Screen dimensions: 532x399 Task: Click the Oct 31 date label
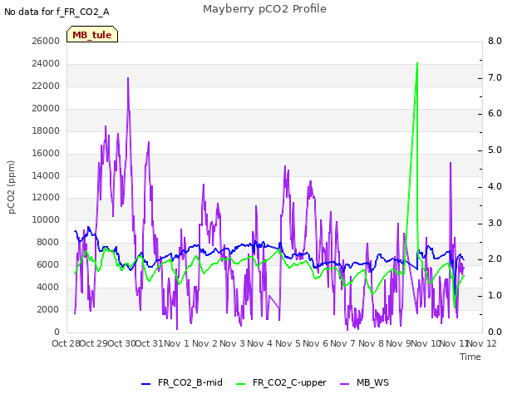click(150, 343)
